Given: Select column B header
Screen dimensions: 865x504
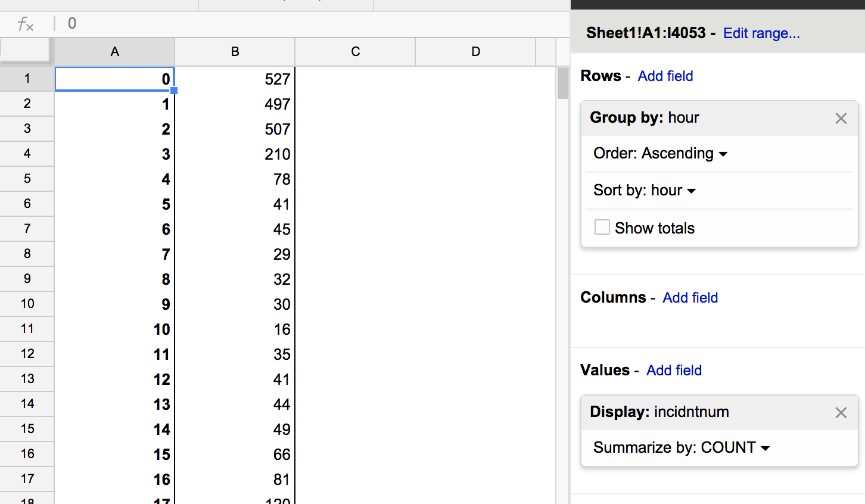Looking at the screenshot, I should click(x=235, y=52).
